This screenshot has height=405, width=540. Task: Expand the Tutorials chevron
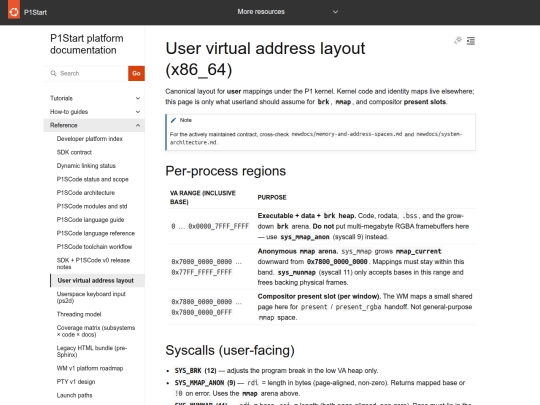pos(138,98)
